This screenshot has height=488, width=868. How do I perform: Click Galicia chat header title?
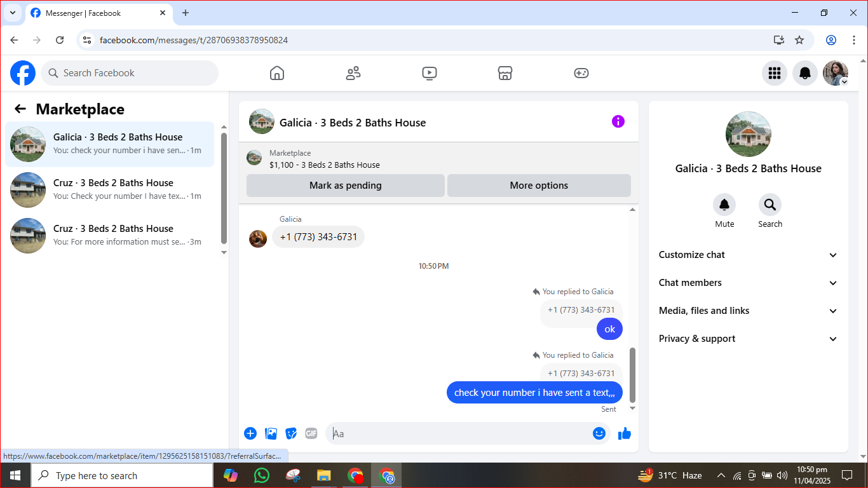click(353, 123)
